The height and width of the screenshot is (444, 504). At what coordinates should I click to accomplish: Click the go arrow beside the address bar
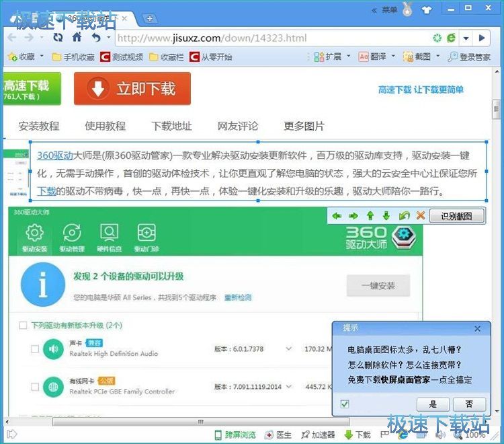click(482, 38)
